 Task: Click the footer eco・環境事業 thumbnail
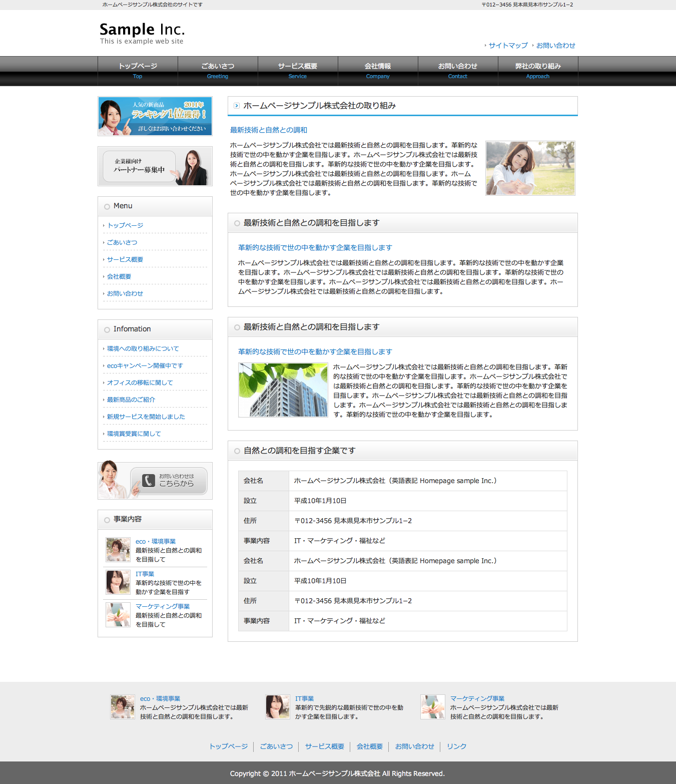pos(123,707)
